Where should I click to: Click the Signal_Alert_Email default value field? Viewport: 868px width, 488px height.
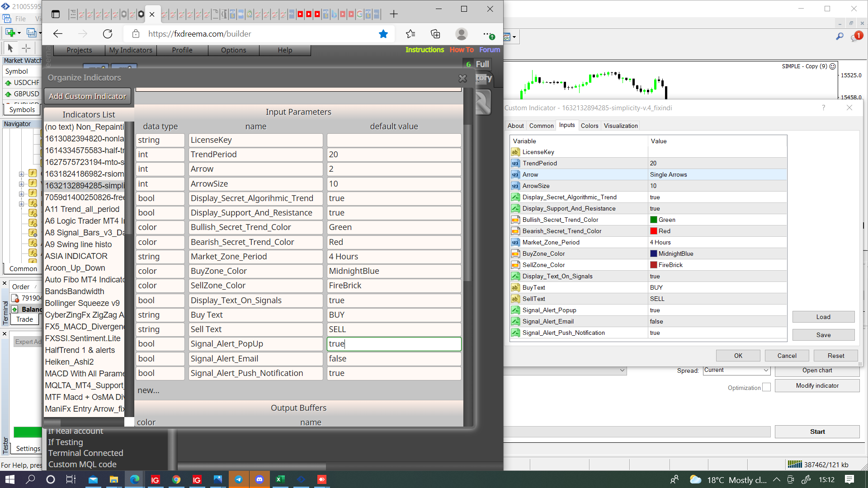394,359
